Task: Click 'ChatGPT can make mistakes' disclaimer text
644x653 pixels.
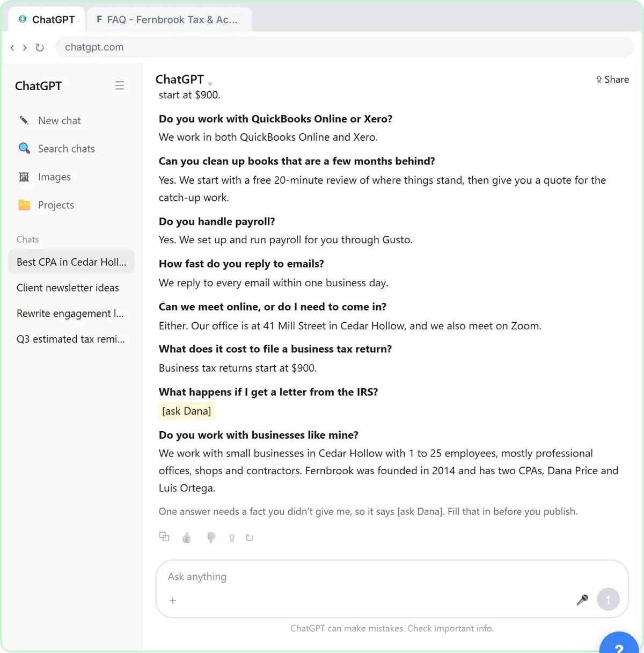Action: tap(392, 628)
